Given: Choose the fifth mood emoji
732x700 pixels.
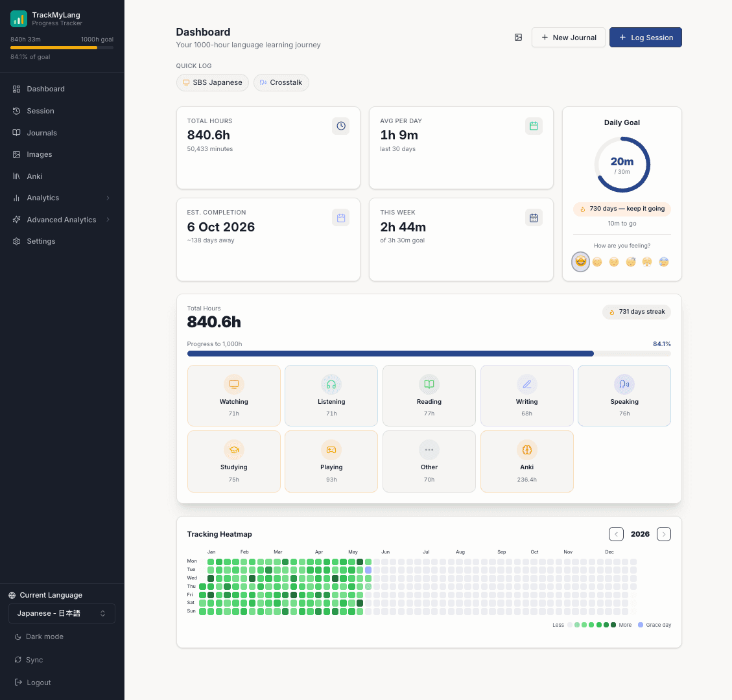Looking at the screenshot, I should pos(647,262).
